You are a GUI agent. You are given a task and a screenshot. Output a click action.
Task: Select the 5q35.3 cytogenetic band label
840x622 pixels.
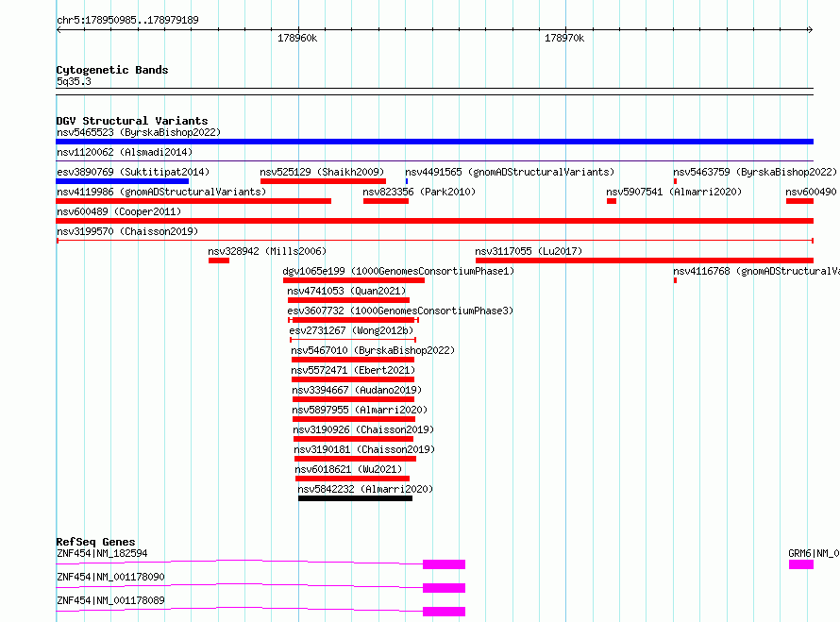[74, 81]
